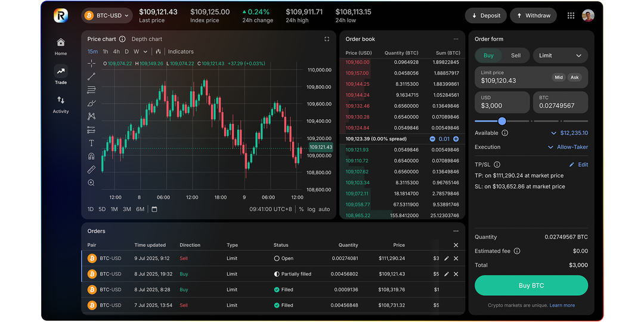Open the BTC-USD pair selector
The width and height of the screenshot is (644, 322).
[107, 16]
